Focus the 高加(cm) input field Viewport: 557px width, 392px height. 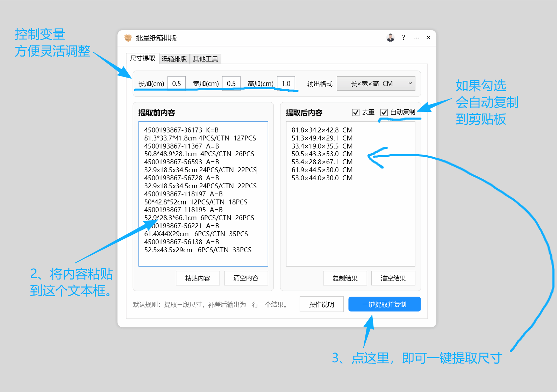286,84
